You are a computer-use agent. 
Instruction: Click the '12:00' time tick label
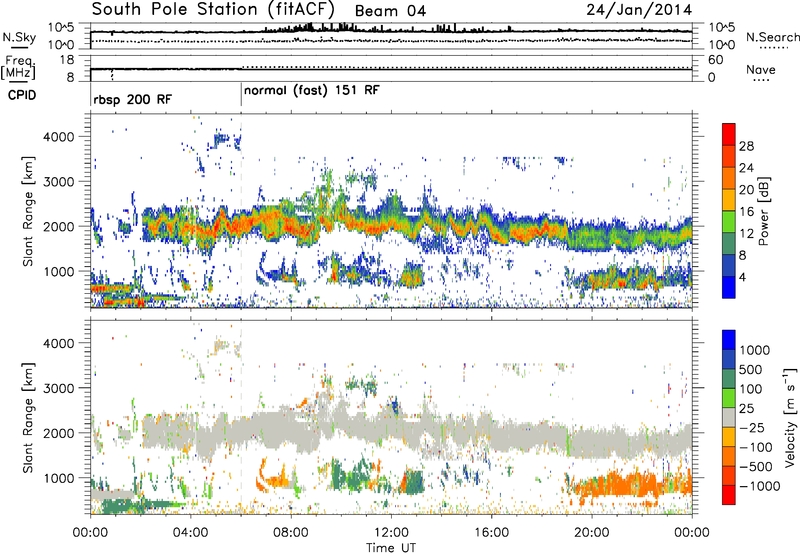[x=391, y=533]
